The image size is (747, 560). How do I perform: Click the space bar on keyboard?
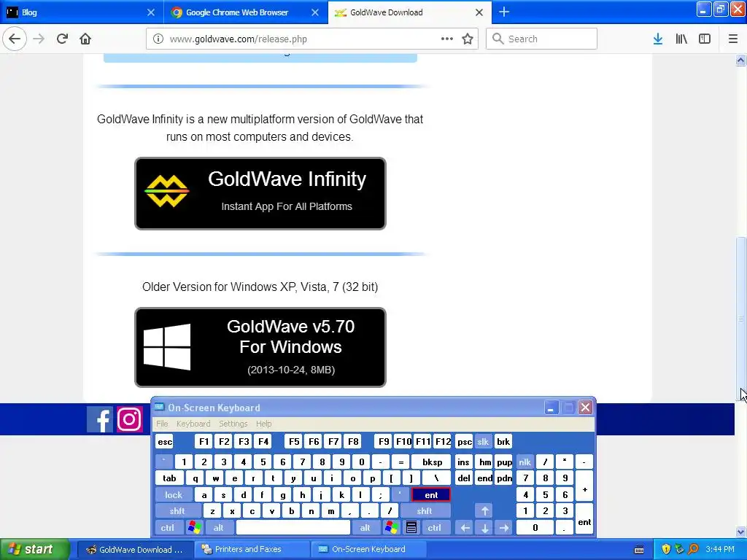tap(293, 528)
